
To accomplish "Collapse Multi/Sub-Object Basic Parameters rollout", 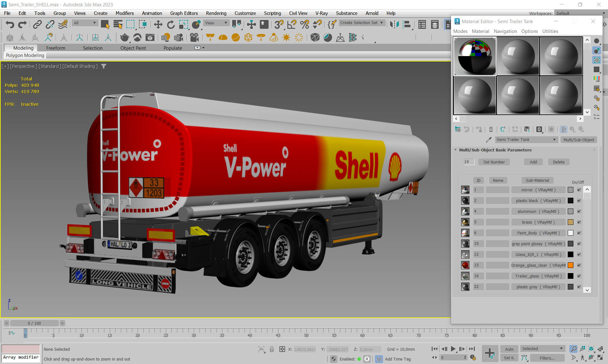I will [455, 150].
